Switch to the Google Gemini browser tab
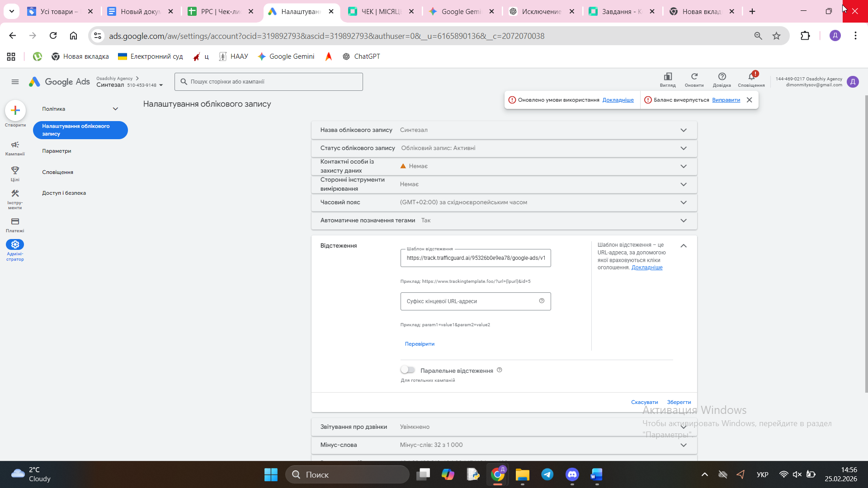The image size is (868, 488). pos(461,11)
